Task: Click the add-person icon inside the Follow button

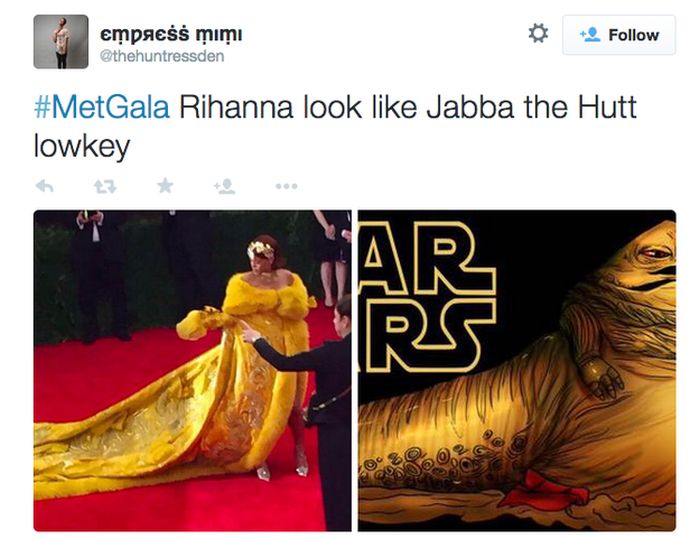Action: [590, 34]
